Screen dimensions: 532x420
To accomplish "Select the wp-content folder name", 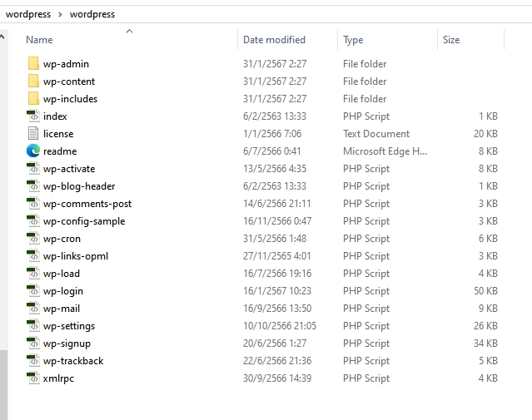I will click(x=69, y=82).
